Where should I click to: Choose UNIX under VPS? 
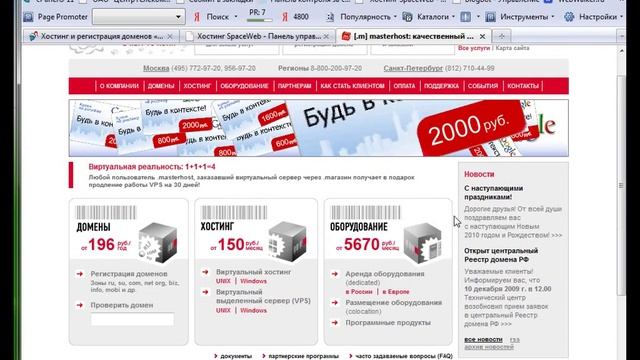coord(223,311)
